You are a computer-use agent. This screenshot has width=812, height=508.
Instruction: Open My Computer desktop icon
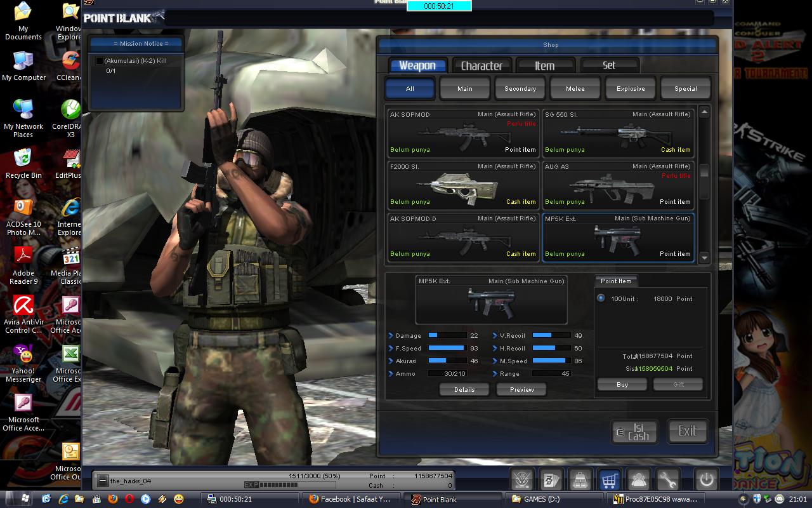coord(23,66)
